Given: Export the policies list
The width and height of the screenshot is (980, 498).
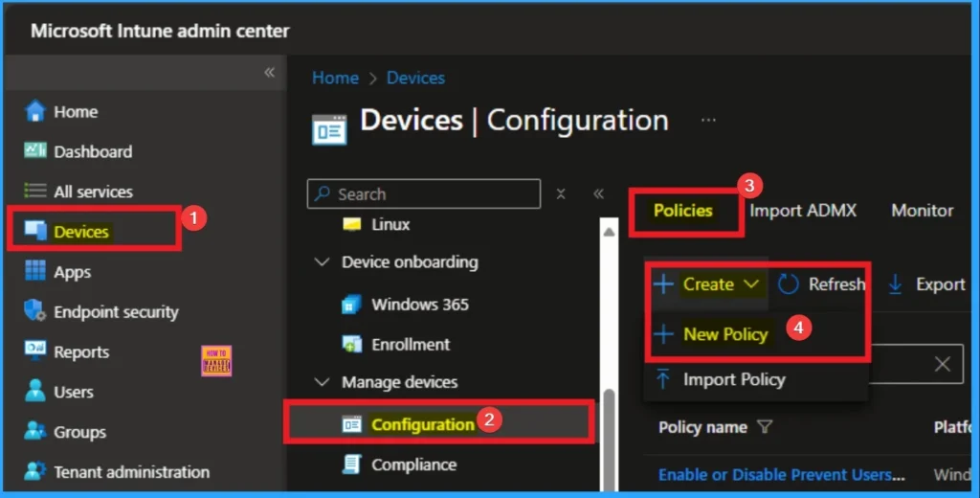Looking at the screenshot, I should coord(926,284).
